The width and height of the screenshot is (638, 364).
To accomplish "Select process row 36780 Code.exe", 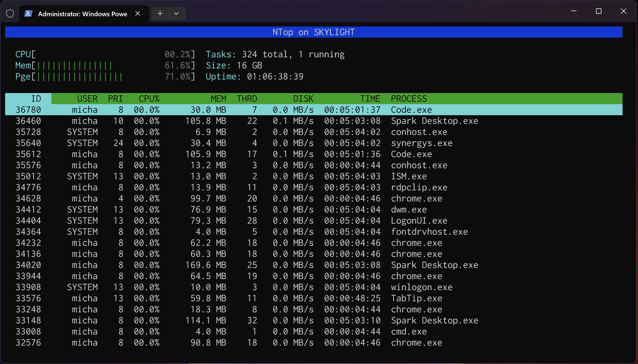I will coord(314,110).
